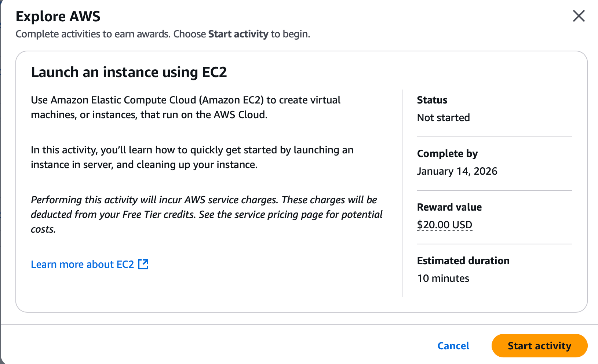Open the Learn more about EC2 link

(x=83, y=265)
